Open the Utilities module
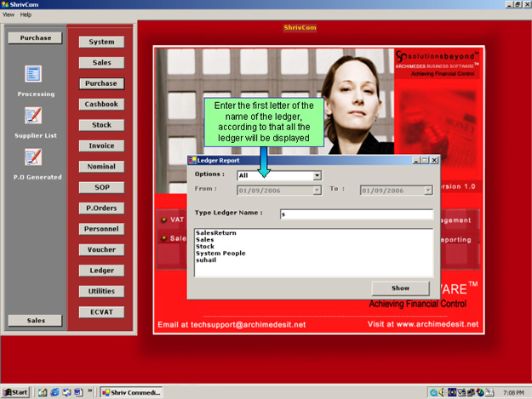This screenshot has height=399, width=532. click(101, 291)
